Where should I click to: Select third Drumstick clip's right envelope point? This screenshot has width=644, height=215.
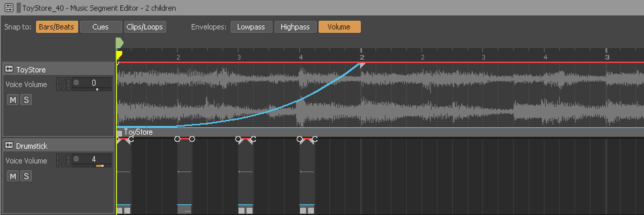coord(253,139)
